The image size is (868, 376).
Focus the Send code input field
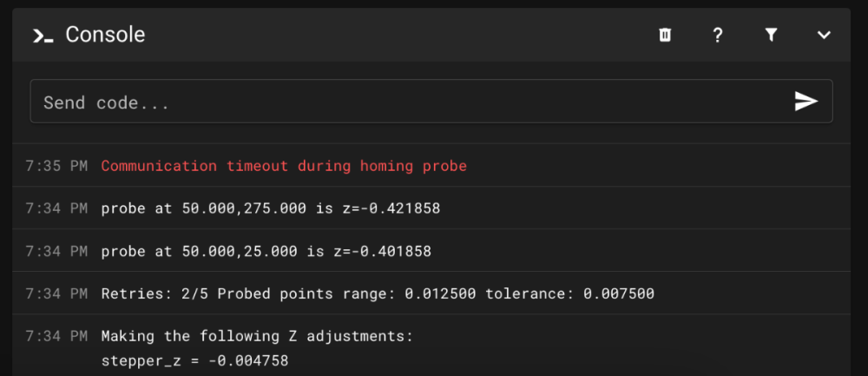(x=431, y=102)
